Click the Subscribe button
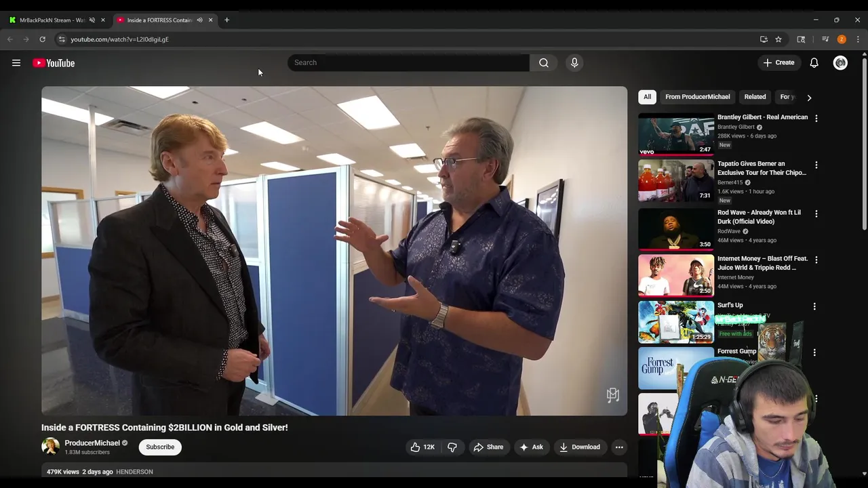The width and height of the screenshot is (868, 488). tap(160, 447)
